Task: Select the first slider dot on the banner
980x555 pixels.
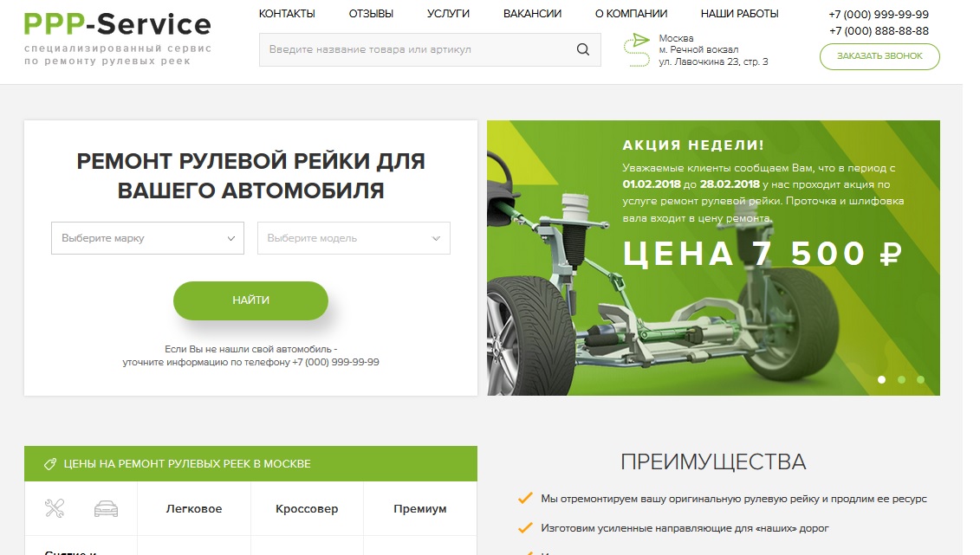Action: 881,379
